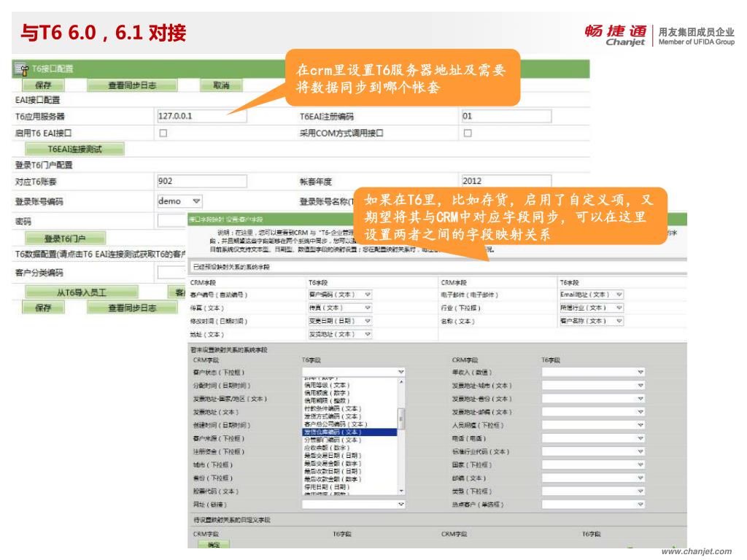The image size is (747, 560).
Task: Open the 发票地址-省份 T6 field dropdown
Action: click(640, 399)
